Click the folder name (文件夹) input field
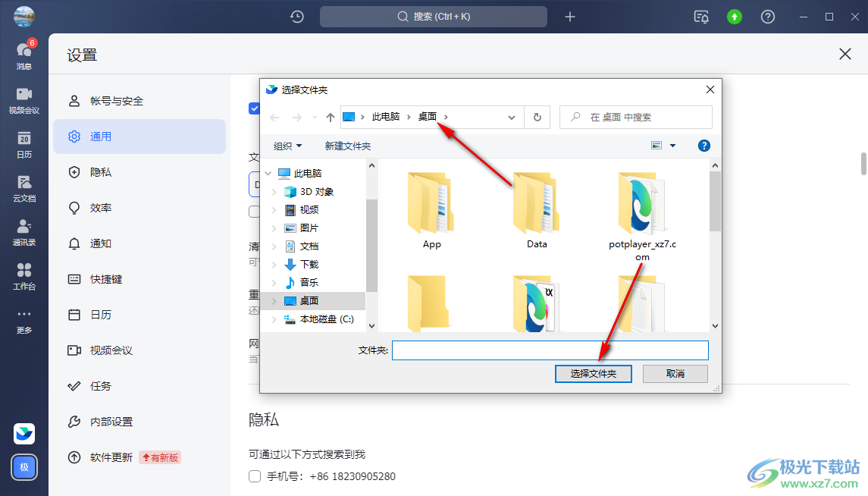 pyautogui.click(x=550, y=350)
